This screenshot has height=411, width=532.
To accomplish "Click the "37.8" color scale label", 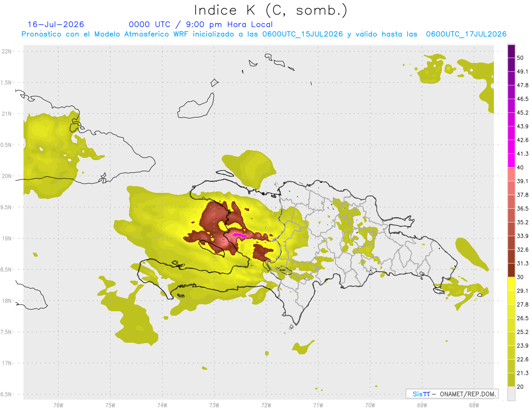I will tap(523, 195).
